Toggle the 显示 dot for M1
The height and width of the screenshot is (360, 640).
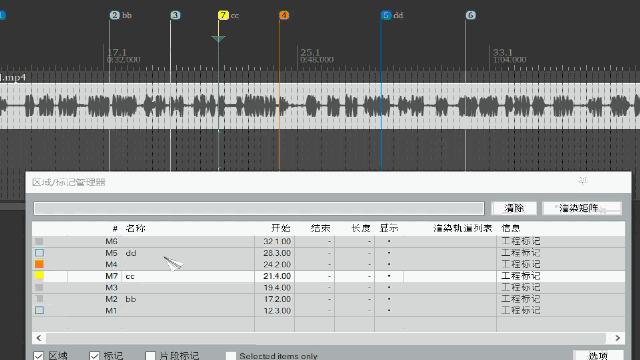[389, 310]
